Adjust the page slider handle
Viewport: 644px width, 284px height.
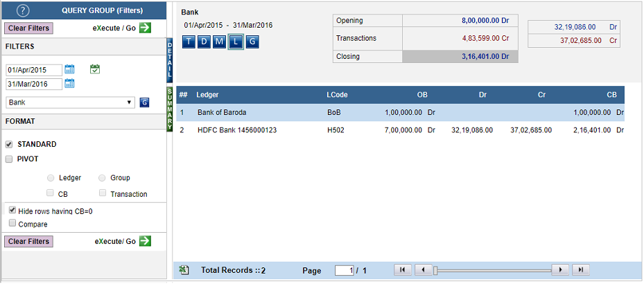tap(435, 270)
